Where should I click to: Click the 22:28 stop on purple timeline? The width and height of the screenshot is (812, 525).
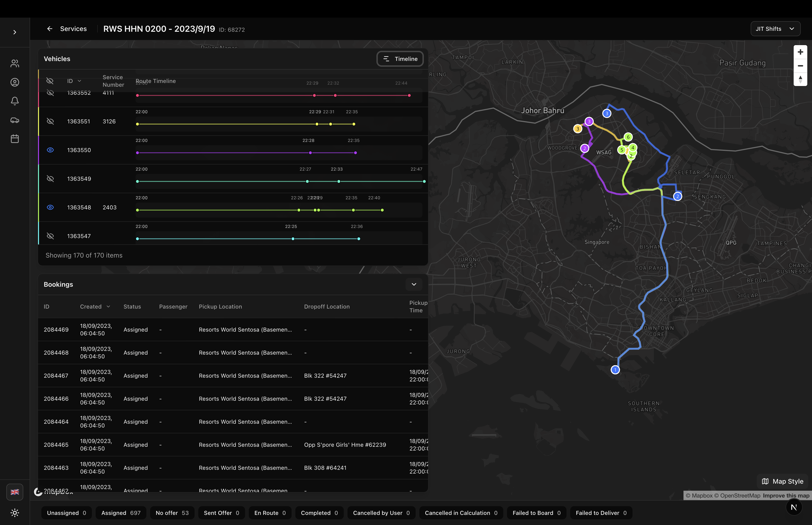tap(310, 153)
